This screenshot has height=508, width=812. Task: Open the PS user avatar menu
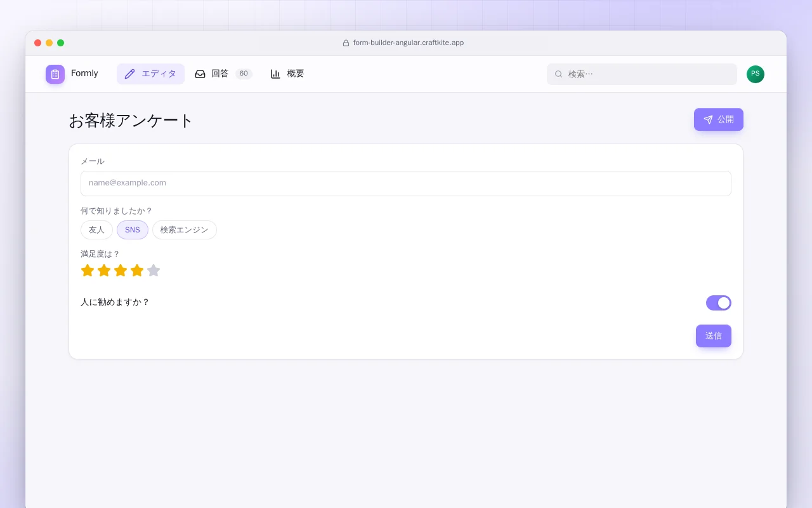[x=756, y=74]
